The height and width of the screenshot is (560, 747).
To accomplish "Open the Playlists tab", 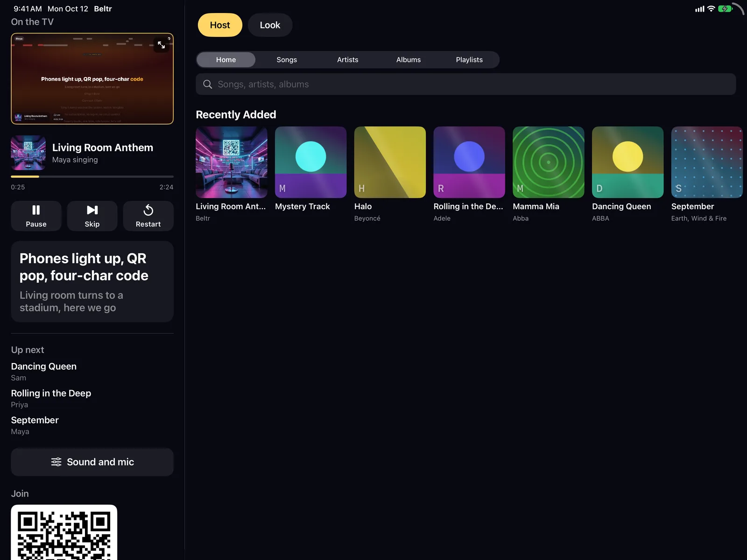I will click(x=469, y=60).
